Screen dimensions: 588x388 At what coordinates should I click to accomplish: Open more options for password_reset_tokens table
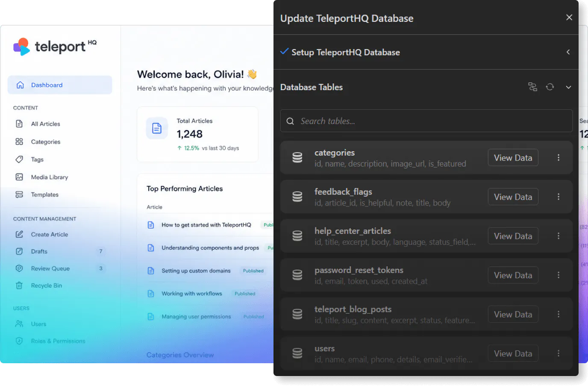coord(559,275)
